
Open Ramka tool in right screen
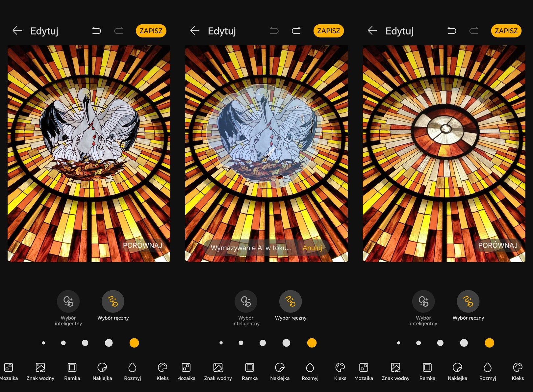click(x=427, y=372)
